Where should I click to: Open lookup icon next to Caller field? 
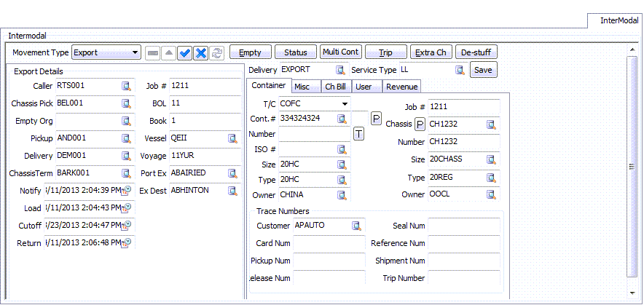(x=127, y=86)
